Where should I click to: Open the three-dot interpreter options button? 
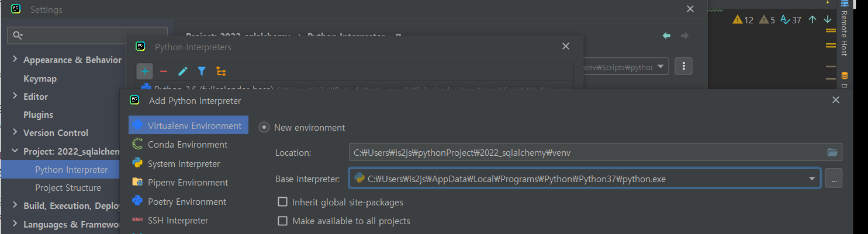(x=683, y=66)
